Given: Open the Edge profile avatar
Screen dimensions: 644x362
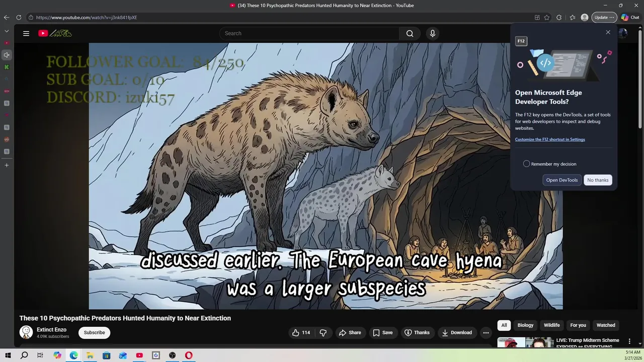Looking at the screenshot, I should click(584, 17).
